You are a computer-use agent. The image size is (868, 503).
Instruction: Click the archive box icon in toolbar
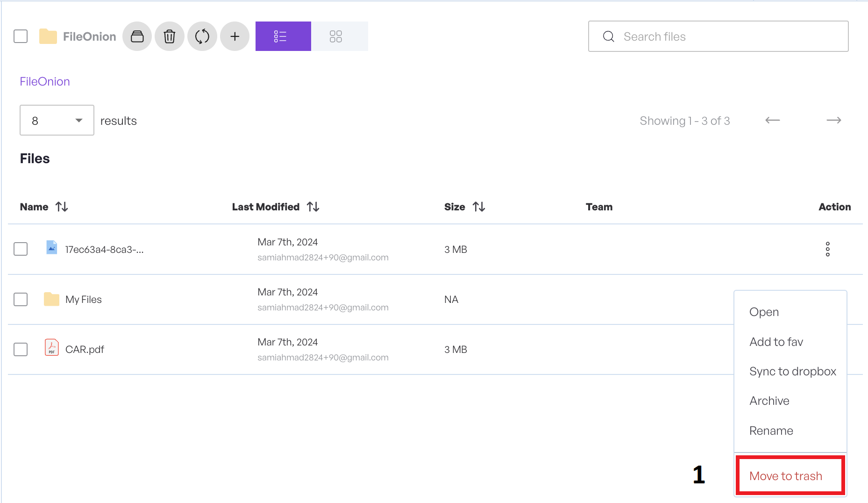tap(137, 36)
